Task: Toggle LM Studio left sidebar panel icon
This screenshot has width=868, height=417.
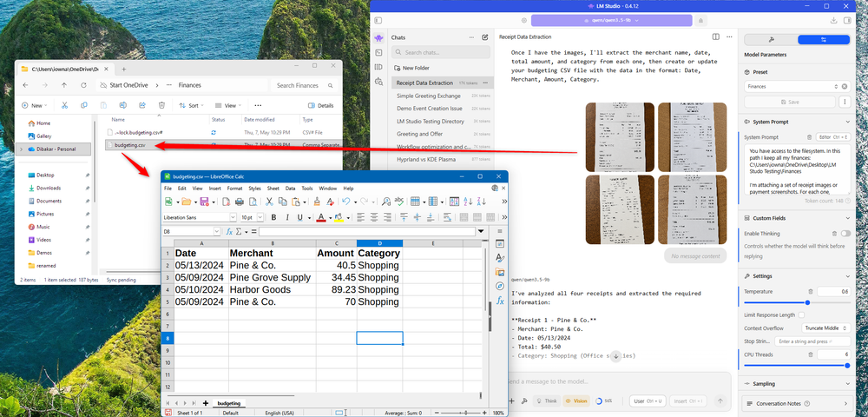Action: pyautogui.click(x=378, y=21)
